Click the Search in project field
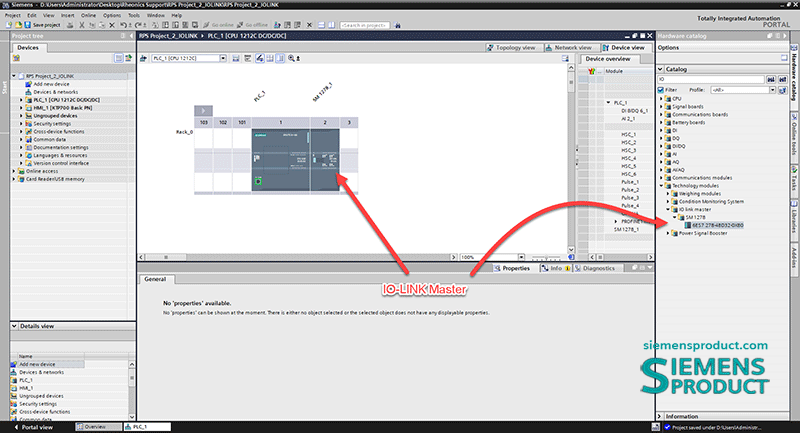The width and height of the screenshot is (800, 433). coord(364,25)
